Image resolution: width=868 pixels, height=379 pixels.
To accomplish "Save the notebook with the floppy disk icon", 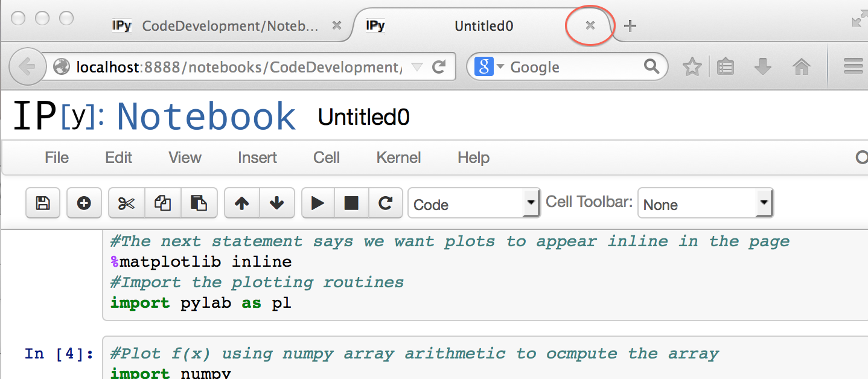I will (43, 204).
